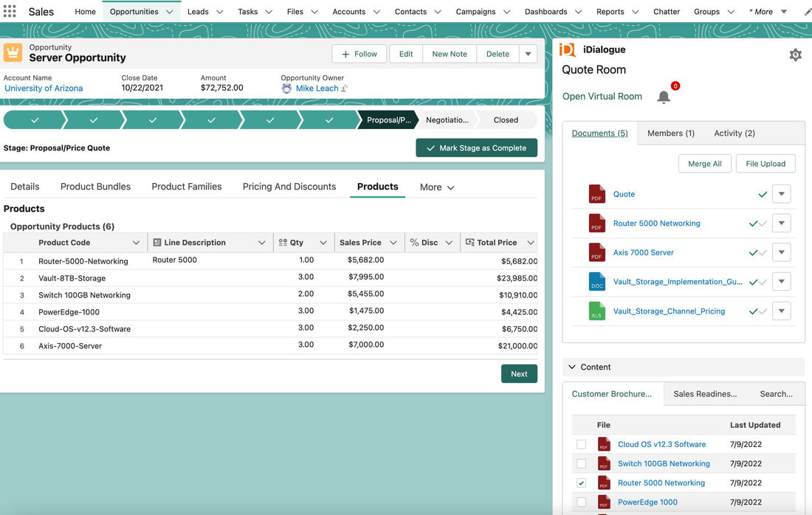Check the Cloud OS v12.3 Software checkbox
Screen dimensions: 812x515
coord(581,445)
